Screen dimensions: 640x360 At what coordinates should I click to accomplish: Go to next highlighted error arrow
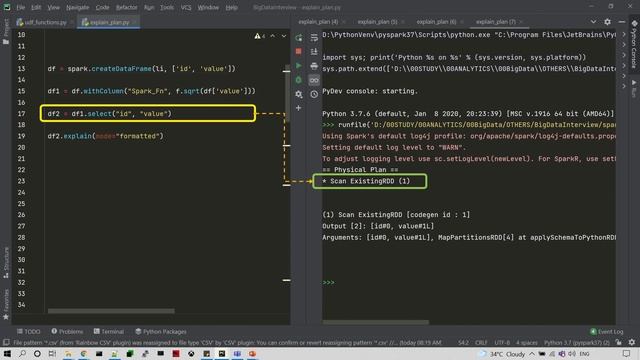tap(284, 36)
